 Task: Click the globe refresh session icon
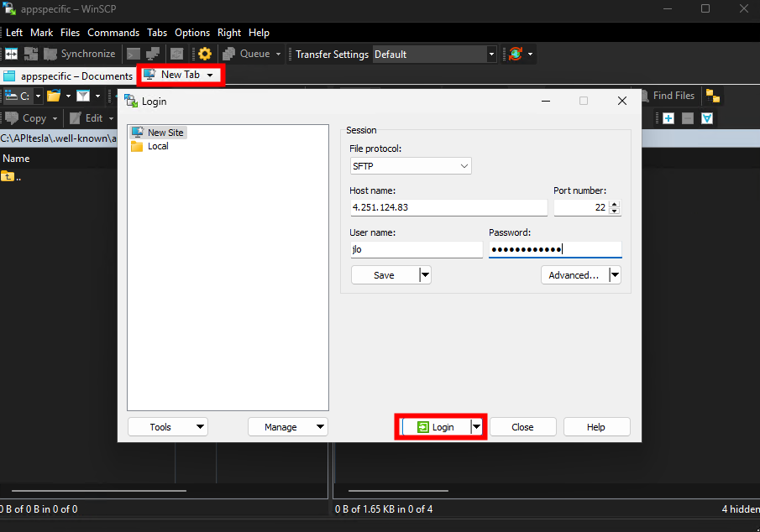pos(516,54)
